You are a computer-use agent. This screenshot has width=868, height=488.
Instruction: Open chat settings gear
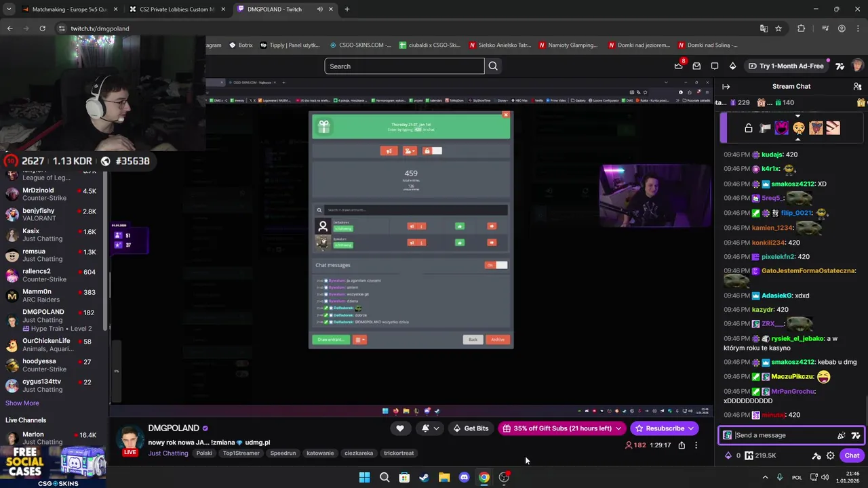coord(831,455)
